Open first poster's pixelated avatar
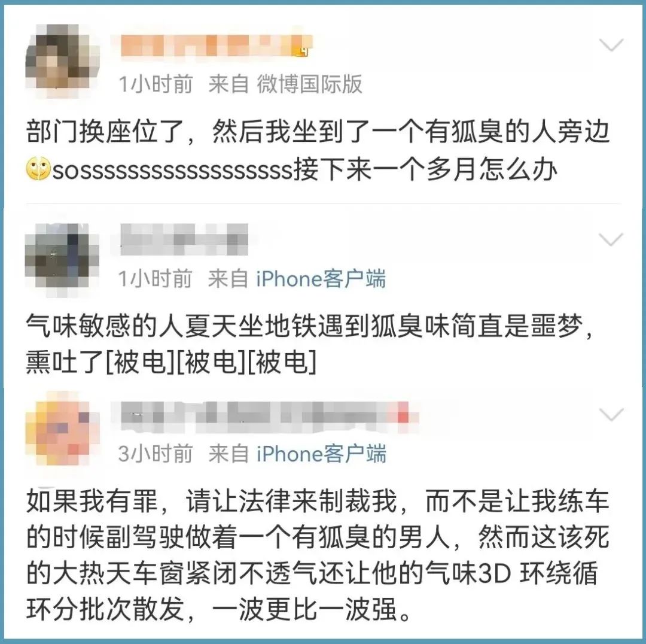646x644 pixels. click(x=62, y=60)
